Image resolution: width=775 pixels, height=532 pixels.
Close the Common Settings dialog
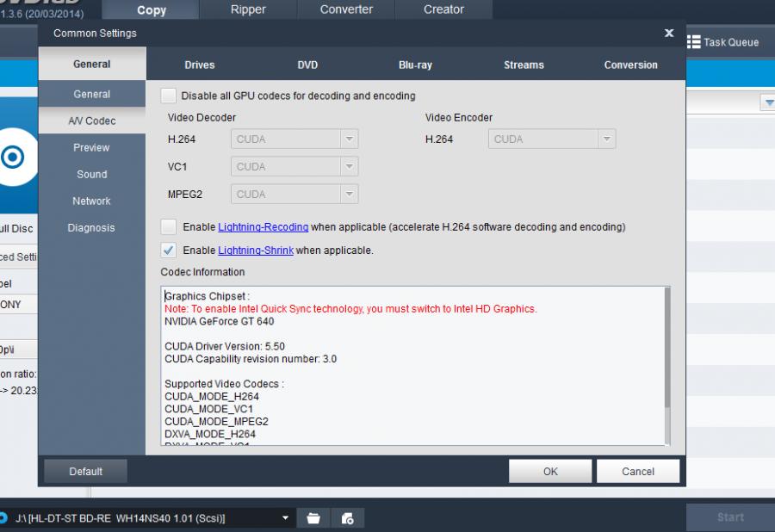pyautogui.click(x=669, y=33)
